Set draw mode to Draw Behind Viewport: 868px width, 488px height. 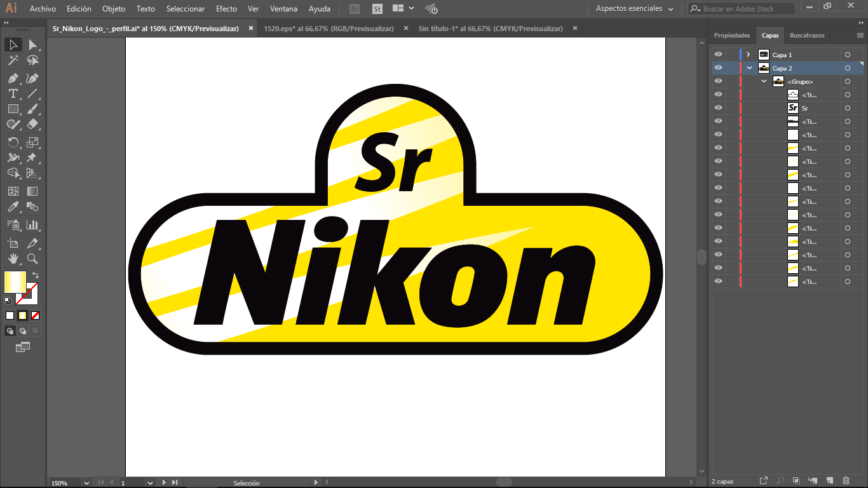23,331
